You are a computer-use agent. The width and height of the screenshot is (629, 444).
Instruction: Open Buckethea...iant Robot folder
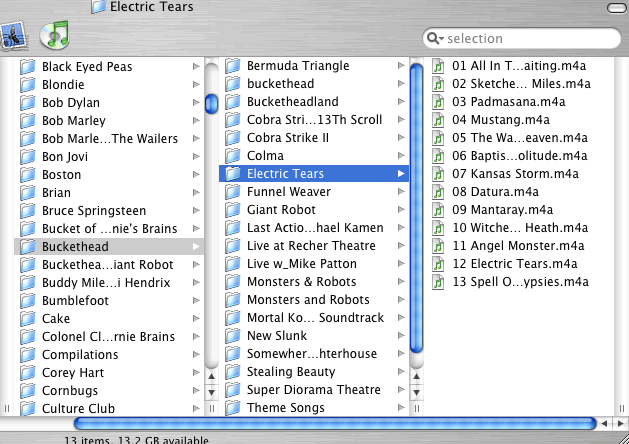tap(109, 264)
